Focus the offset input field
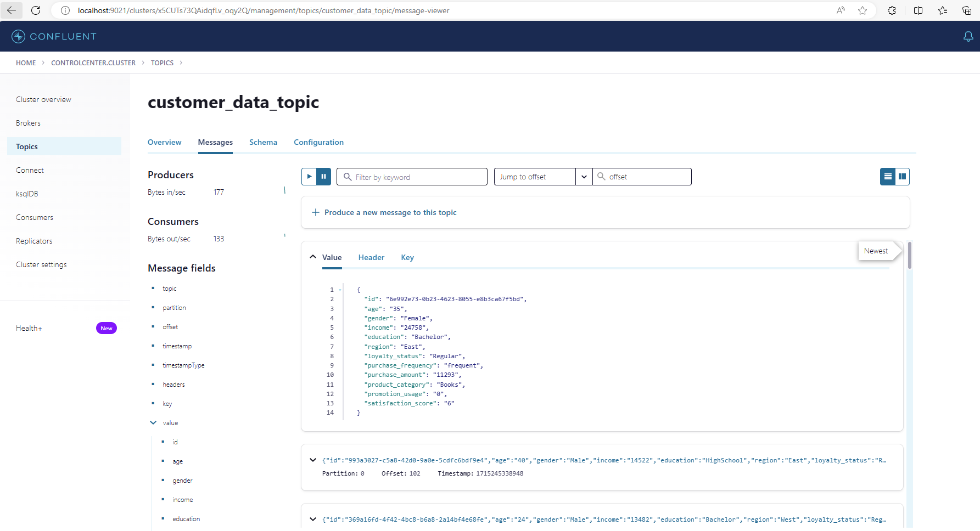 pyautogui.click(x=642, y=177)
